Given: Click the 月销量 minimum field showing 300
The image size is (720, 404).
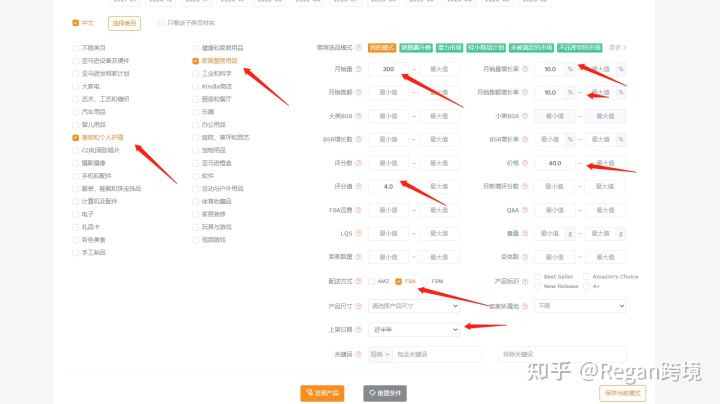Looking at the screenshot, I should pyautogui.click(x=388, y=69).
